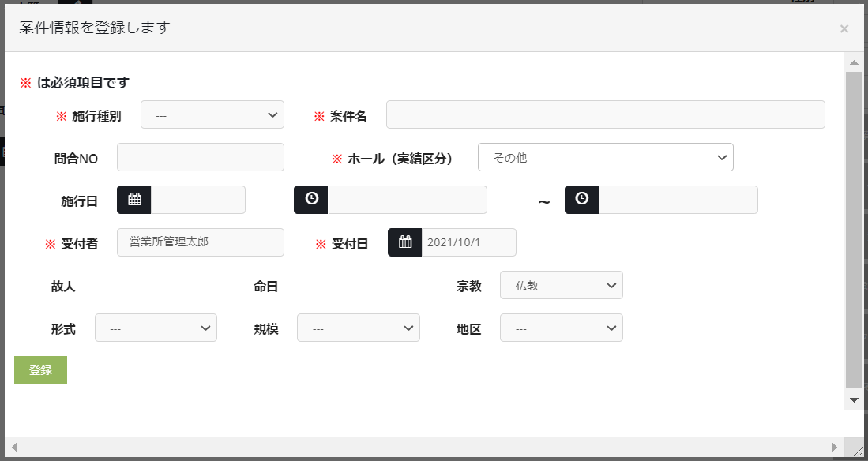The width and height of the screenshot is (868, 461).
Task: Focus the 問合NO input field
Action: (x=200, y=157)
